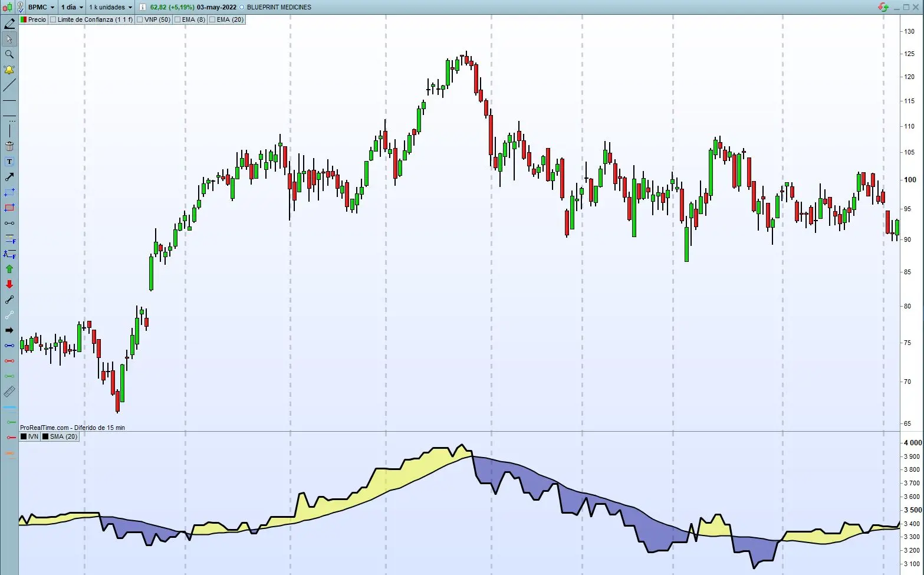Click the info button next to the price
The width and height of the screenshot is (924, 575).
[x=142, y=7]
